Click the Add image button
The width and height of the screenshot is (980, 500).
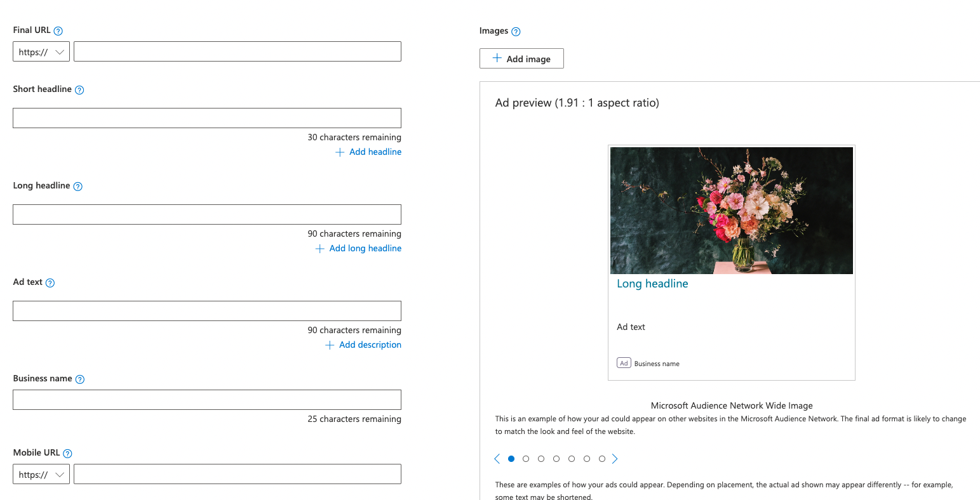tap(521, 58)
